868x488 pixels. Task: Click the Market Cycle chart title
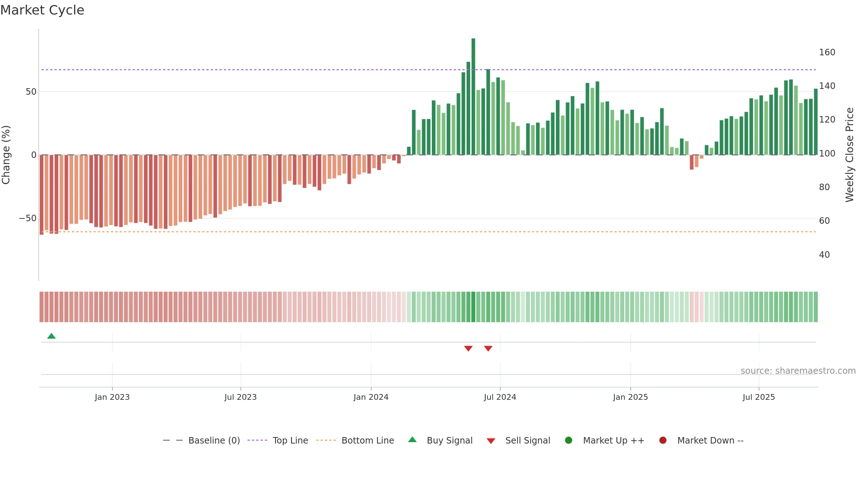[42, 10]
